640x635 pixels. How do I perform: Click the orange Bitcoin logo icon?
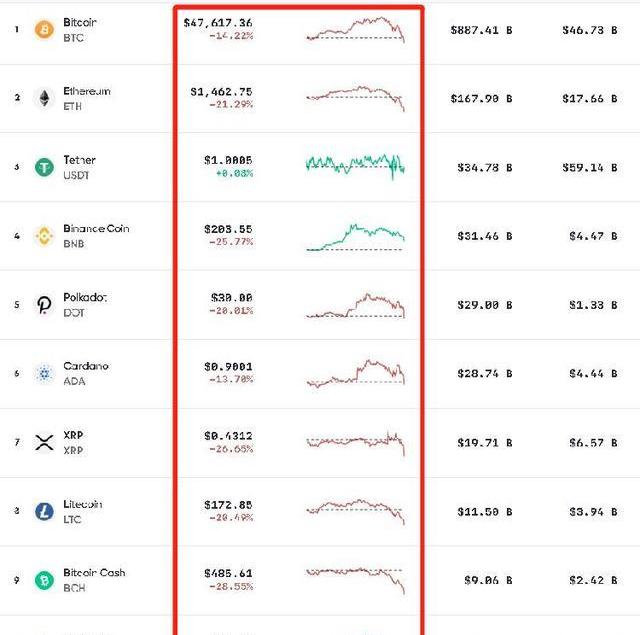click(x=44, y=29)
